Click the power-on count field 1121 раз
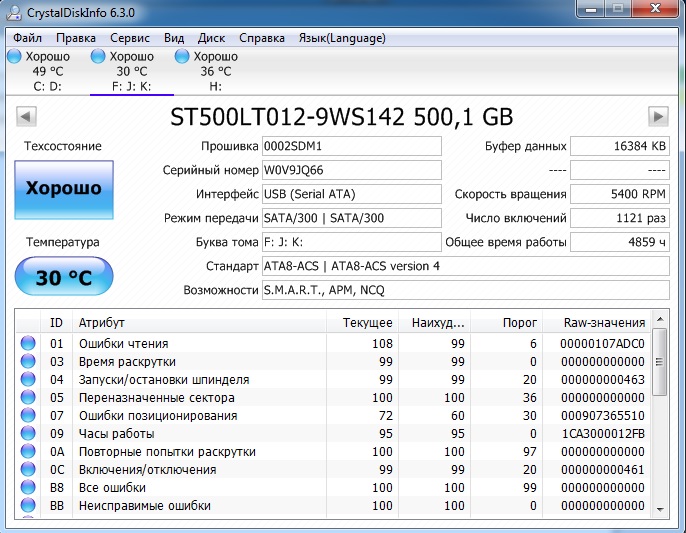Viewport: 686px width, 533px height. coord(620,218)
